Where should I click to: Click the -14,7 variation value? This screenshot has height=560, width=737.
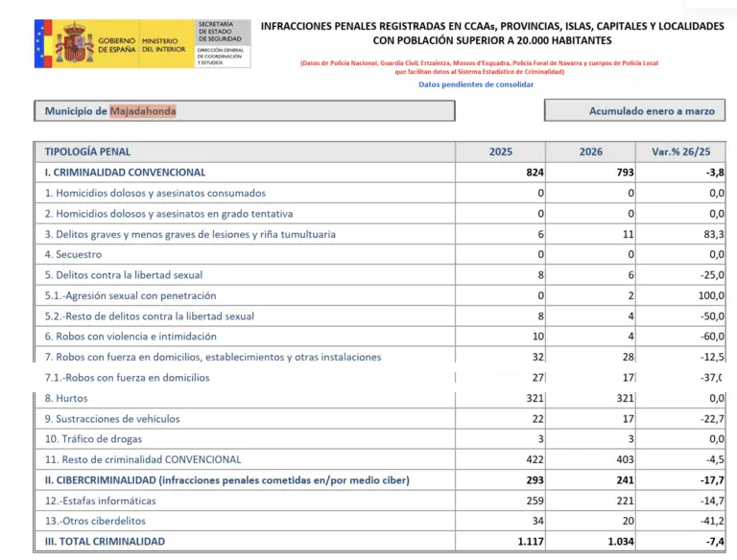coord(712,501)
